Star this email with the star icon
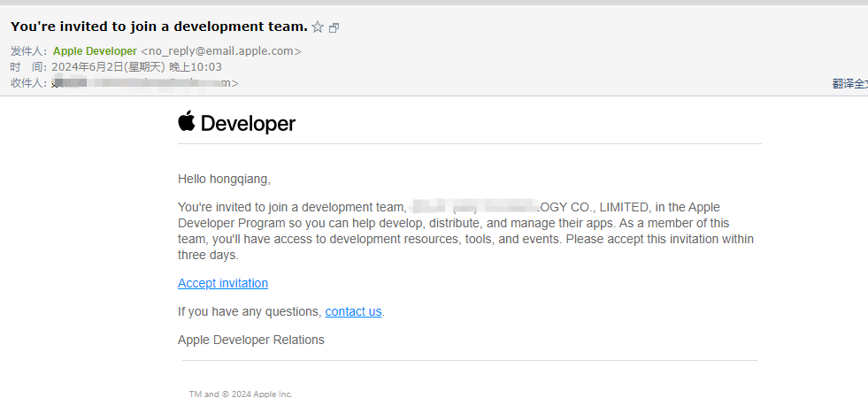The width and height of the screenshot is (868, 398). tap(317, 27)
